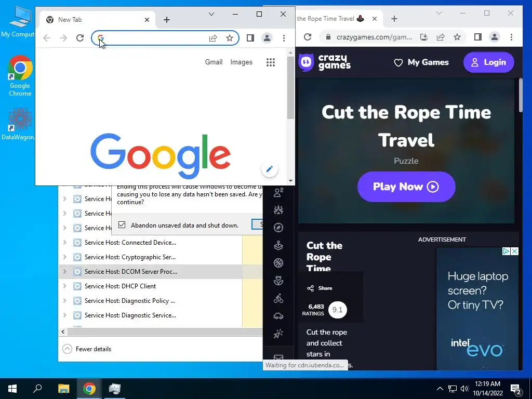This screenshot has height=399, width=532.
Task: Click the Task Manager taskbar icon
Action: coord(115,389)
